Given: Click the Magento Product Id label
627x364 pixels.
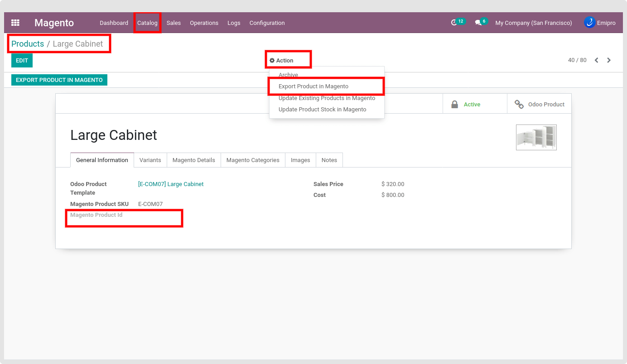Looking at the screenshot, I should click(96, 215).
